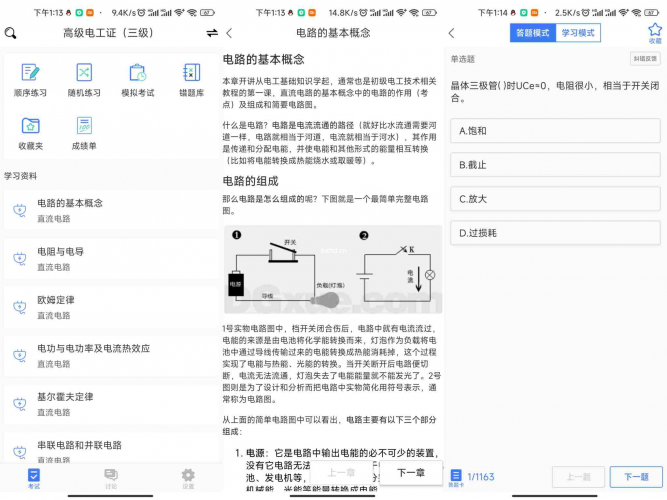This screenshot has width=667, height=500.
Task: Switch to 考试 bottom tab
Action: tap(34, 478)
